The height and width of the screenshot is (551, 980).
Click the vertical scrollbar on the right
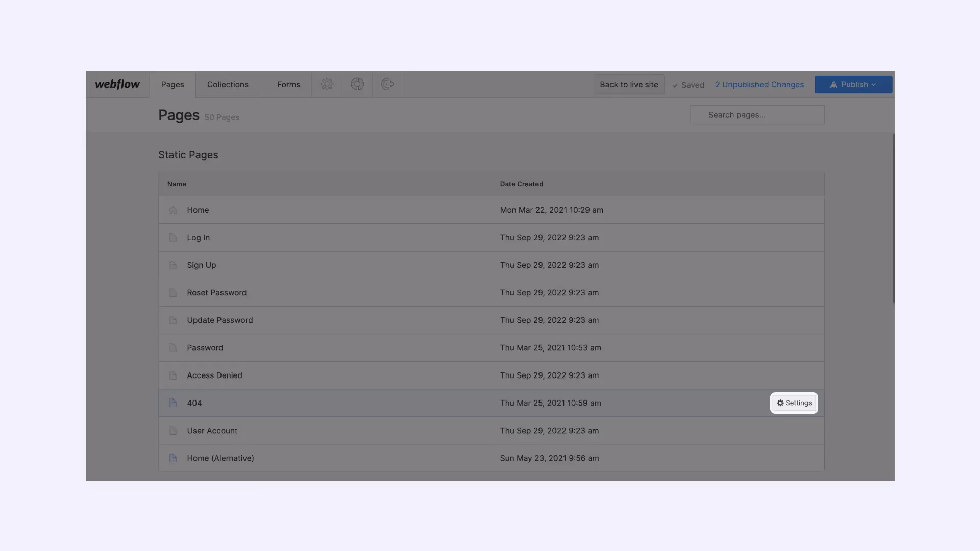(893, 219)
